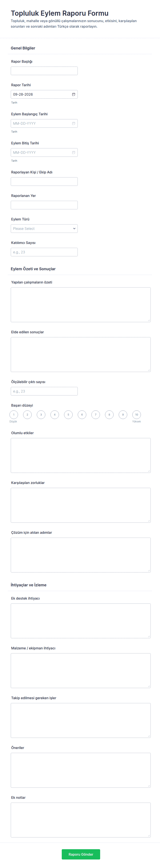Click the Raporlanan Yer input
The width and height of the screenshot is (160, 868).
44,205
